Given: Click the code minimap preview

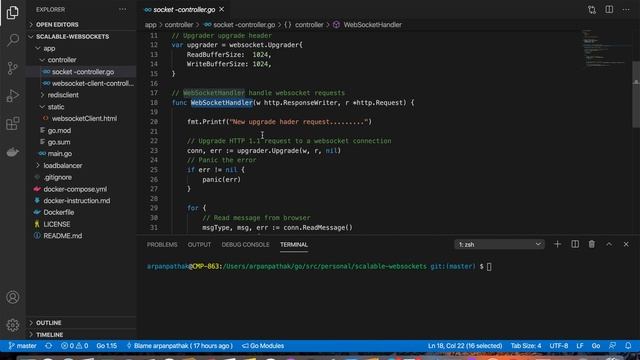Looking at the screenshot, I should click(x=606, y=49).
